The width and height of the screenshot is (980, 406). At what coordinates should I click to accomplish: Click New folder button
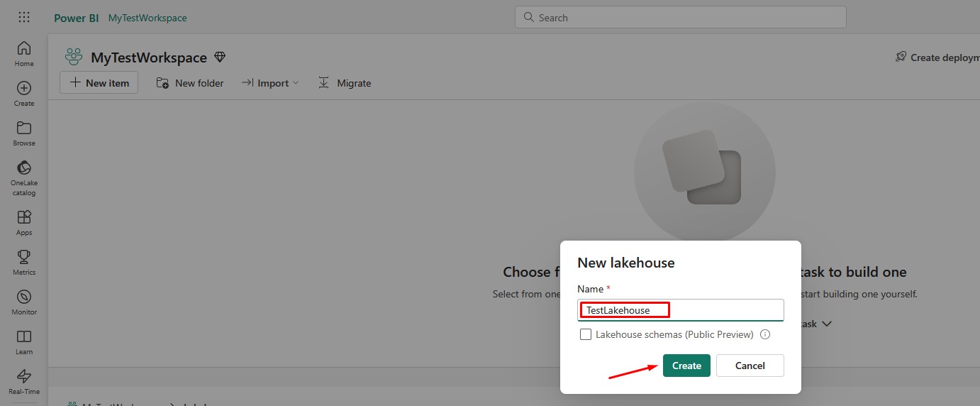click(x=190, y=83)
